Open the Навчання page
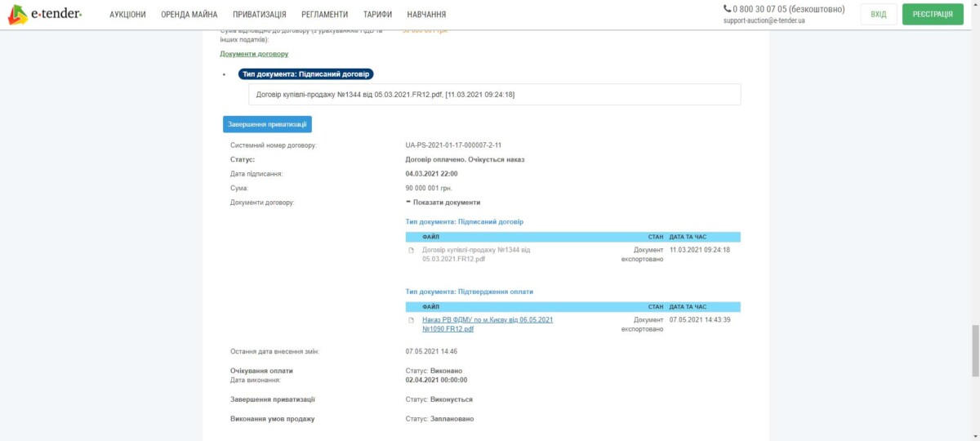This screenshot has width=980, height=441. pyautogui.click(x=426, y=15)
